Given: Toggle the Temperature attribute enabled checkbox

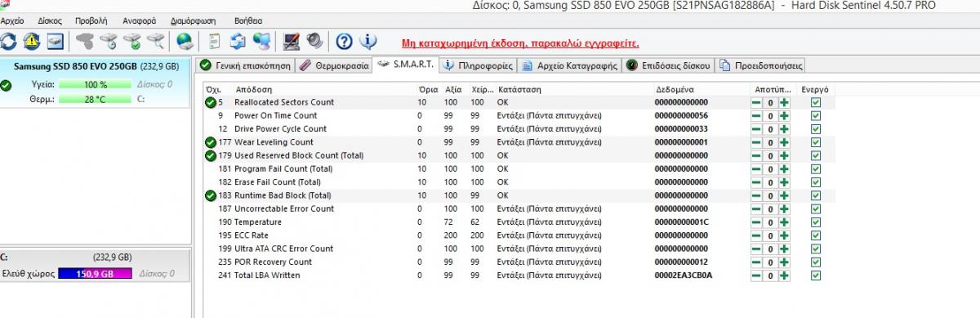Looking at the screenshot, I should point(816,222).
